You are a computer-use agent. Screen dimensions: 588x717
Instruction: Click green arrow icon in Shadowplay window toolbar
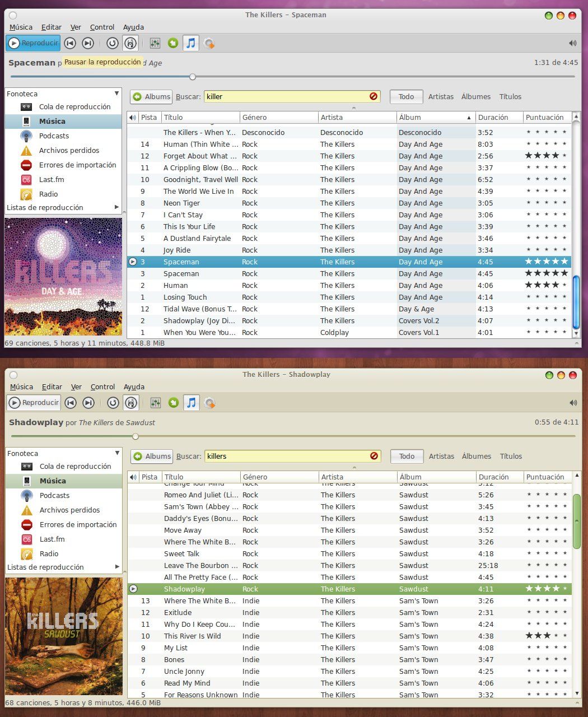(x=174, y=403)
